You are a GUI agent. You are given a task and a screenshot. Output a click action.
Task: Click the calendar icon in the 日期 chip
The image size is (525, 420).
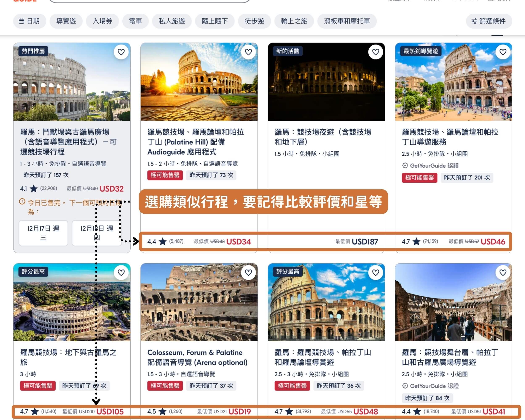click(21, 21)
